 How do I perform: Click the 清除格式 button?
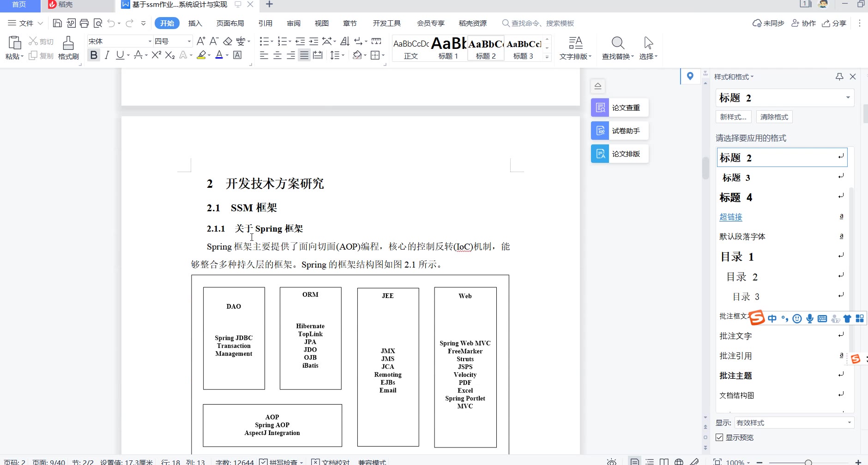coord(774,117)
